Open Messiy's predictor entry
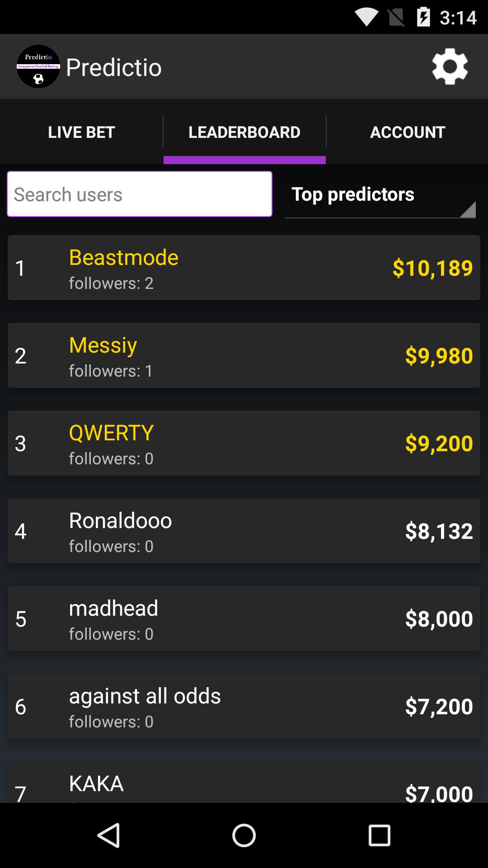Screen dimensions: 488x868 (x=244, y=355)
